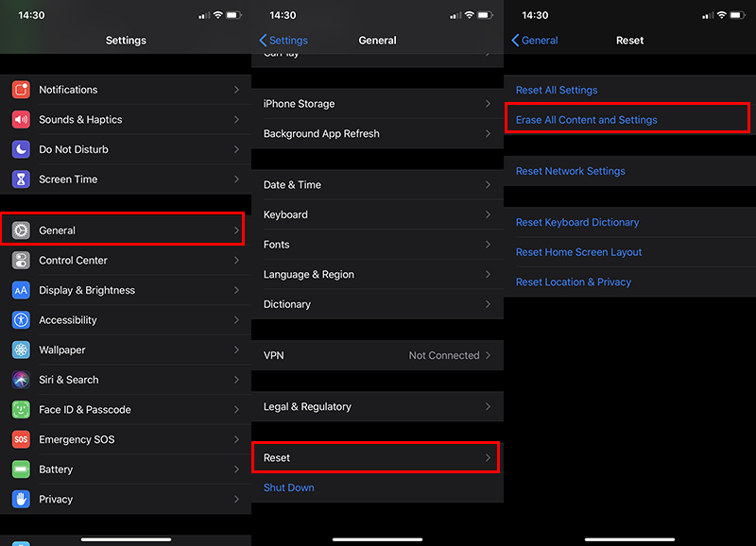Viewport: 756px width, 546px height.
Task: Select Face ID & Passcode text
Action: tap(85, 410)
